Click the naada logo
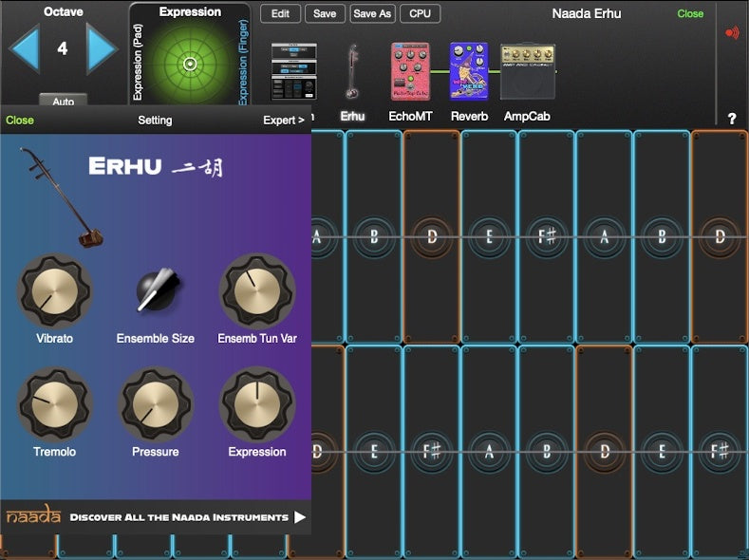Image resolution: width=749 pixels, height=560 pixels. (33, 514)
